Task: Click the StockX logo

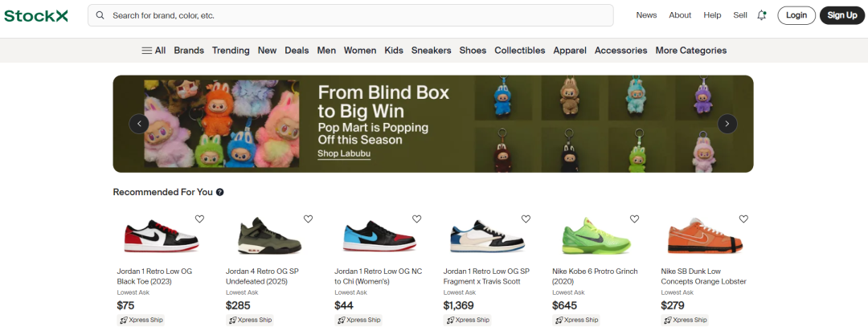Action: click(x=36, y=15)
